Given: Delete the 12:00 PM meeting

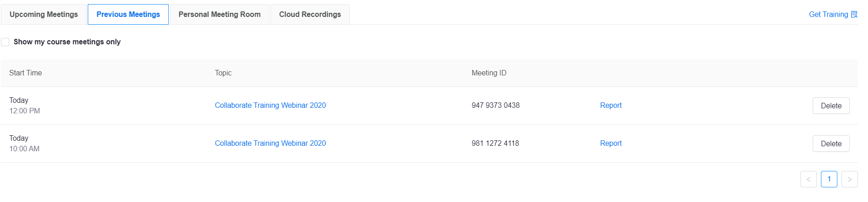Looking at the screenshot, I should pyautogui.click(x=831, y=106).
